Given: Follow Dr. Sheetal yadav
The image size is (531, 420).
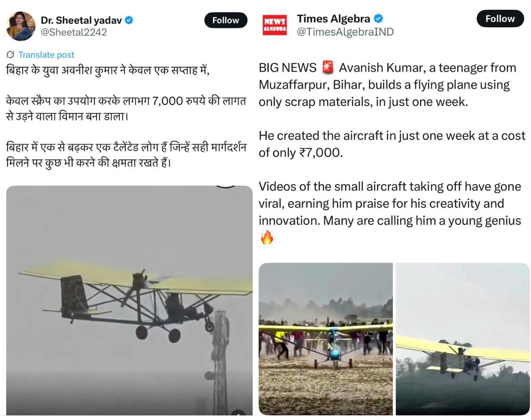Looking at the screenshot, I should pyautogui.click(x=226, y=20).
